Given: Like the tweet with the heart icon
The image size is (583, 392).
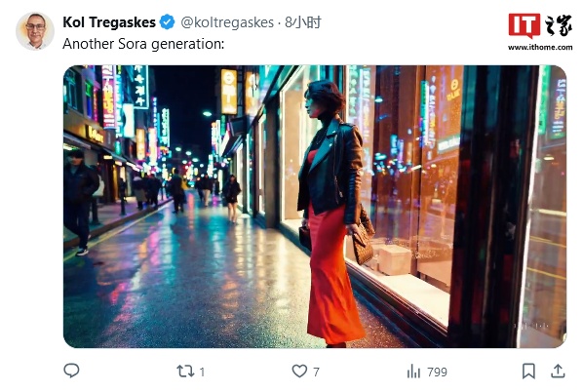Looking at the screenshot, I should (x=299, y=371).
